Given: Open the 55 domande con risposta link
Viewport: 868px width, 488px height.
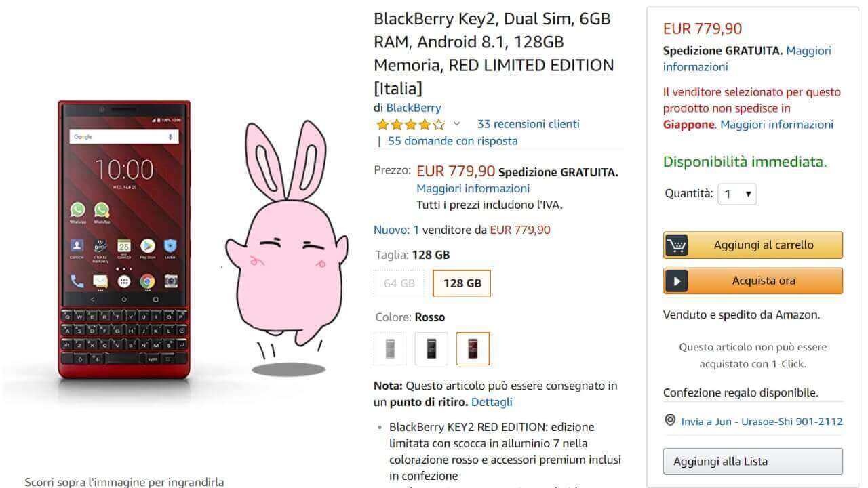Looking at the screenshot, I should pos(452,141).
